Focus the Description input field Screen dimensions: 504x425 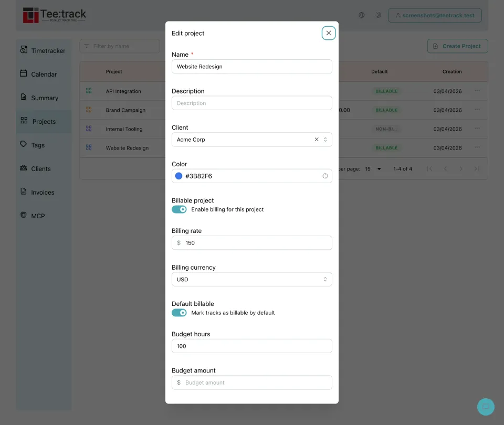coord(251,103)
